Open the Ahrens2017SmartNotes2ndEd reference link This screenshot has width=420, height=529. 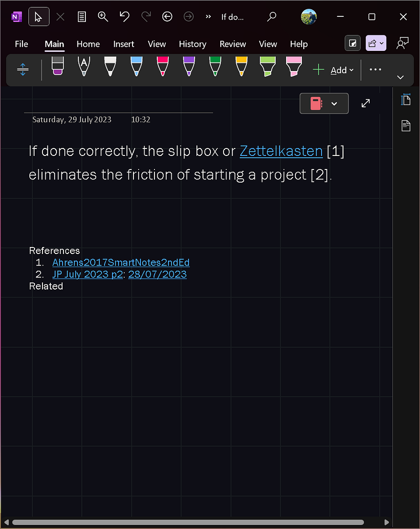pos(121,262)
